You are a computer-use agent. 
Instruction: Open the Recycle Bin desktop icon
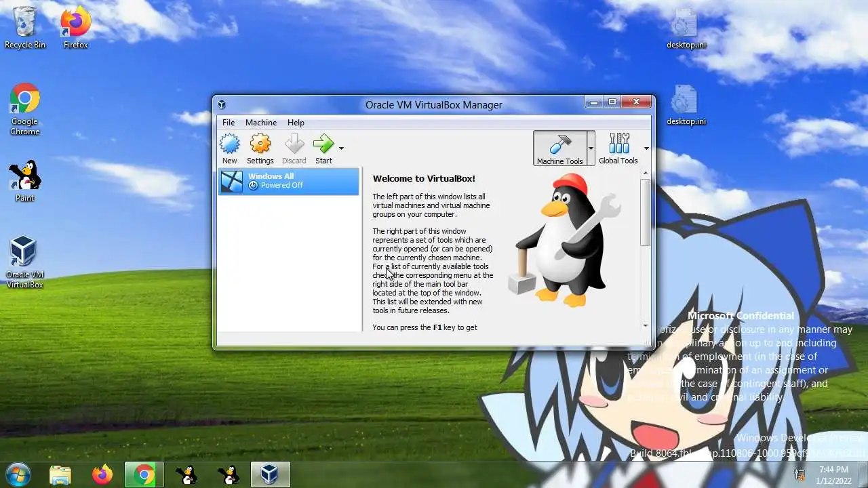tap(25, 27)
